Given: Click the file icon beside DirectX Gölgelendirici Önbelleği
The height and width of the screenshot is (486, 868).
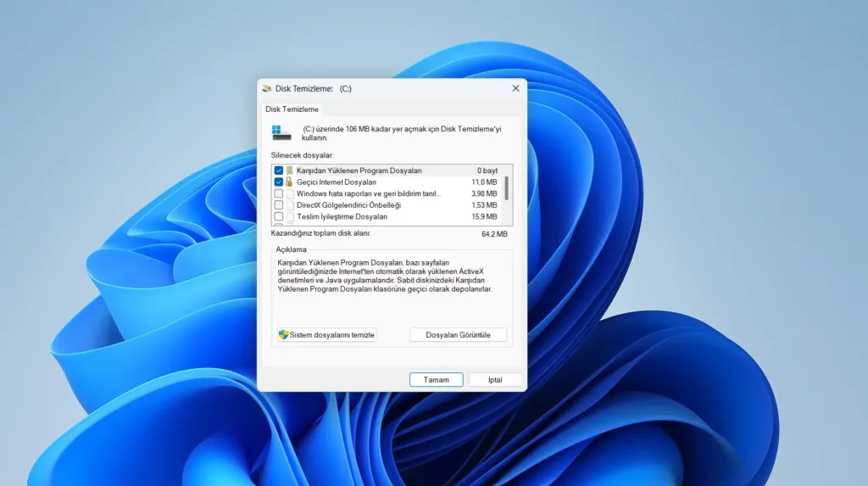Looking at the screenshot, I should point(290,205).
